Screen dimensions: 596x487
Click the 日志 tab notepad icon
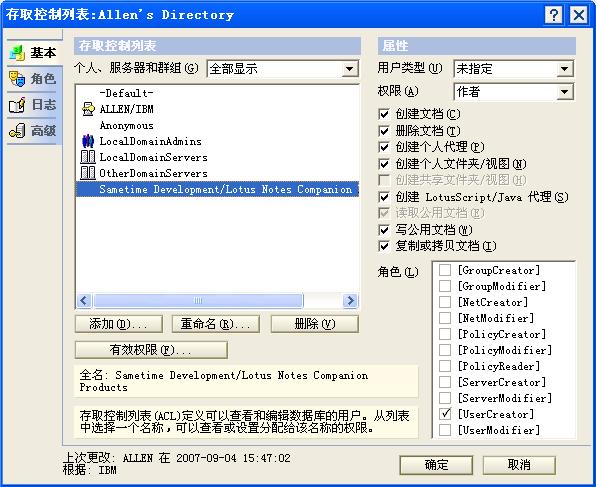tap(17, 105)
